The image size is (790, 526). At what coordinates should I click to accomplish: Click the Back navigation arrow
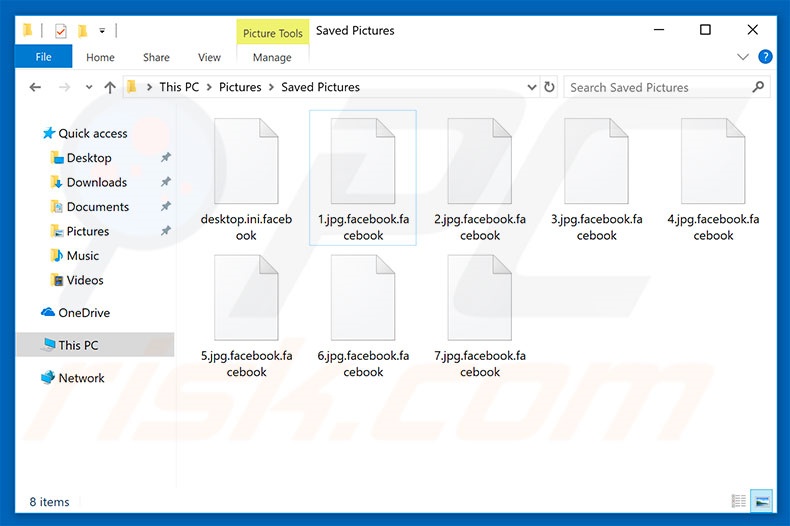click(35, 87)
